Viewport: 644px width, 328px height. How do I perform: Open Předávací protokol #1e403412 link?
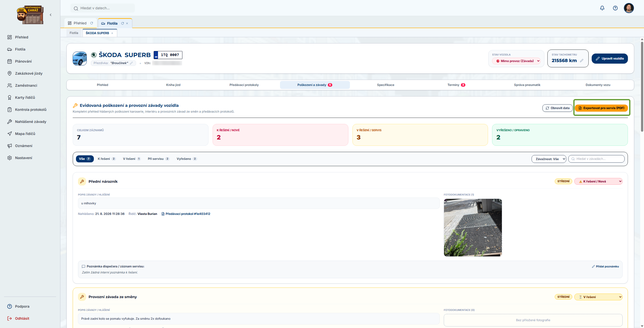(x=186, y=214)
